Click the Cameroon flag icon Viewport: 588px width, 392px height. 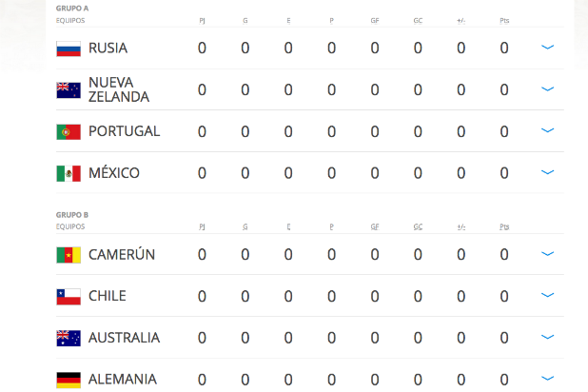pyautogui.click(x=69, y=255)
